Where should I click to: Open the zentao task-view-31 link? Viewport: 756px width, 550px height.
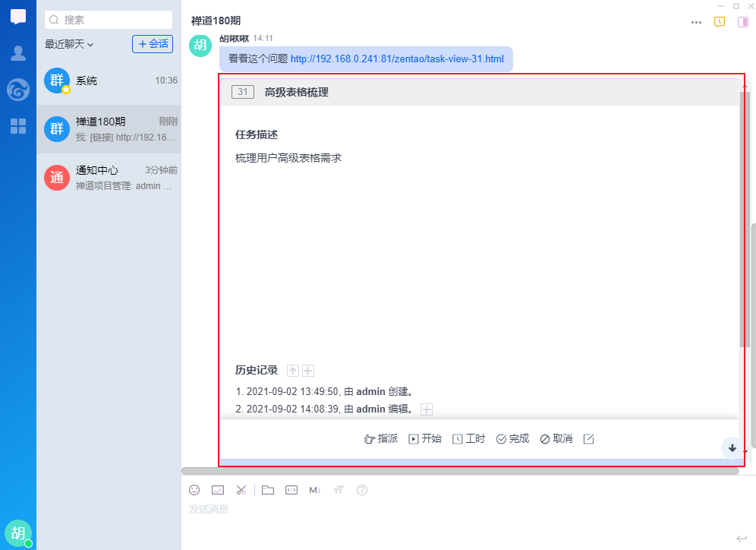pos(397,58)
